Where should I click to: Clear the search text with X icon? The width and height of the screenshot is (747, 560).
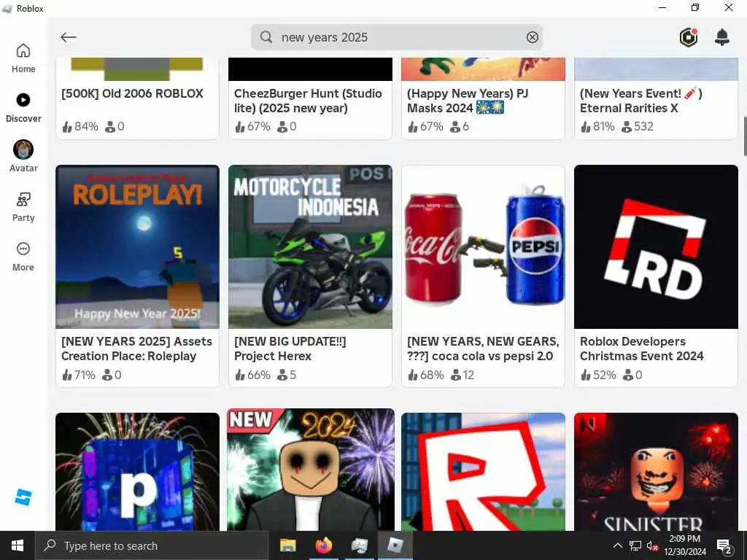click(x=532, y=37)
